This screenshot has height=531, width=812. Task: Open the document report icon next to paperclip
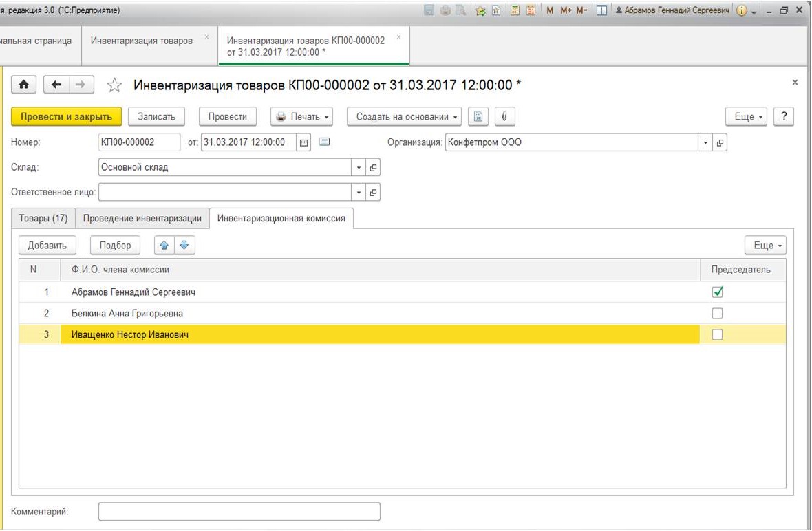pos(478,116)
